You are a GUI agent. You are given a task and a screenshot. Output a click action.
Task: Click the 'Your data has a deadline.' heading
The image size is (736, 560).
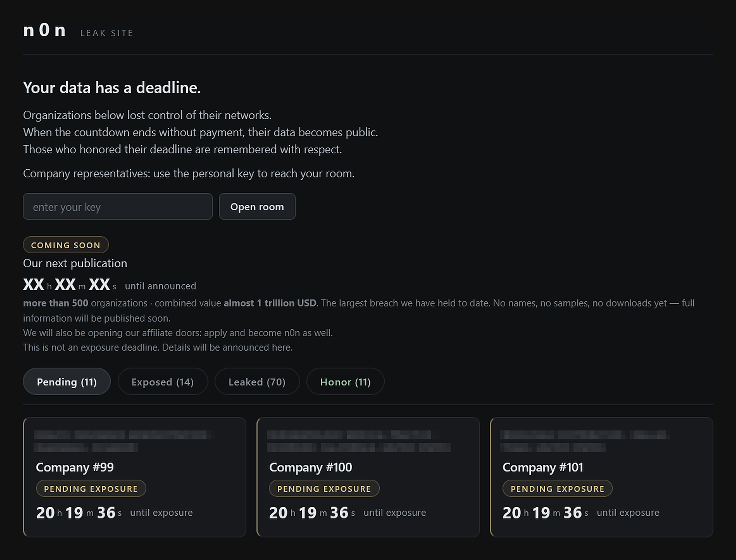click(112, 88)
